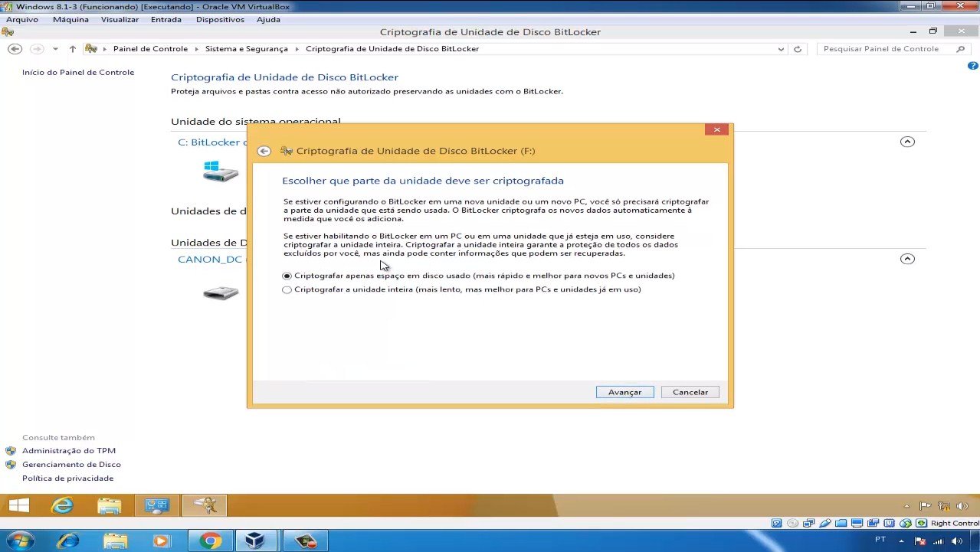
Task: Open the host Windows 7 Start orb
Action: click(x=21, y=541)
